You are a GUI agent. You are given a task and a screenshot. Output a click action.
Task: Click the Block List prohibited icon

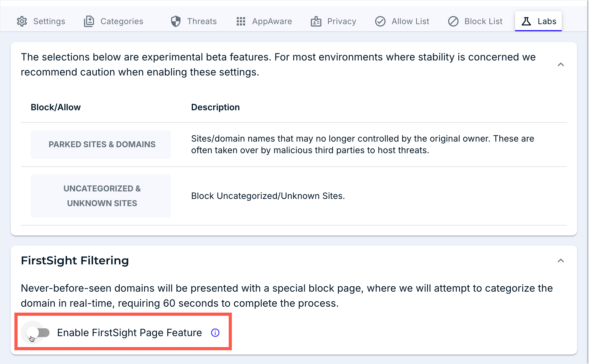[453, 21]
